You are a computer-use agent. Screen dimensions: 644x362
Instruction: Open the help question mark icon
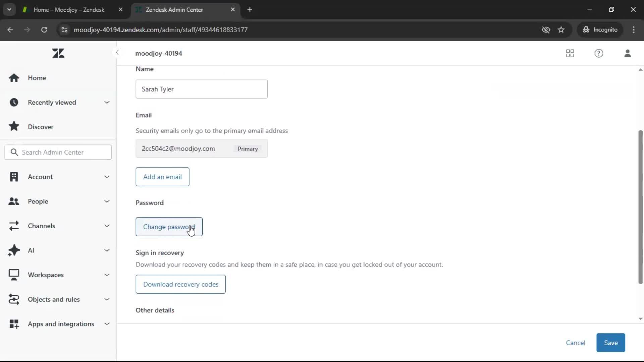click(x=599, y=53)
